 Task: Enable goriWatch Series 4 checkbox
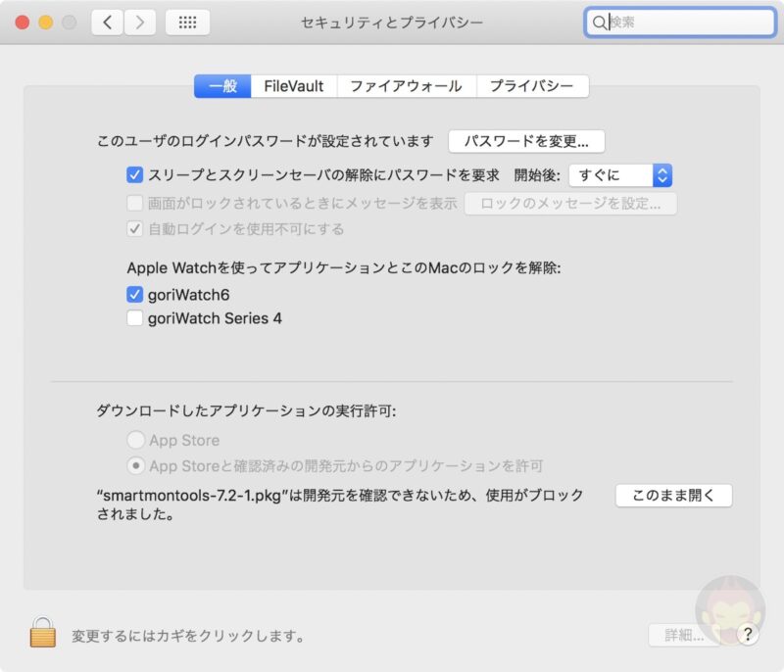coord(135,318)
